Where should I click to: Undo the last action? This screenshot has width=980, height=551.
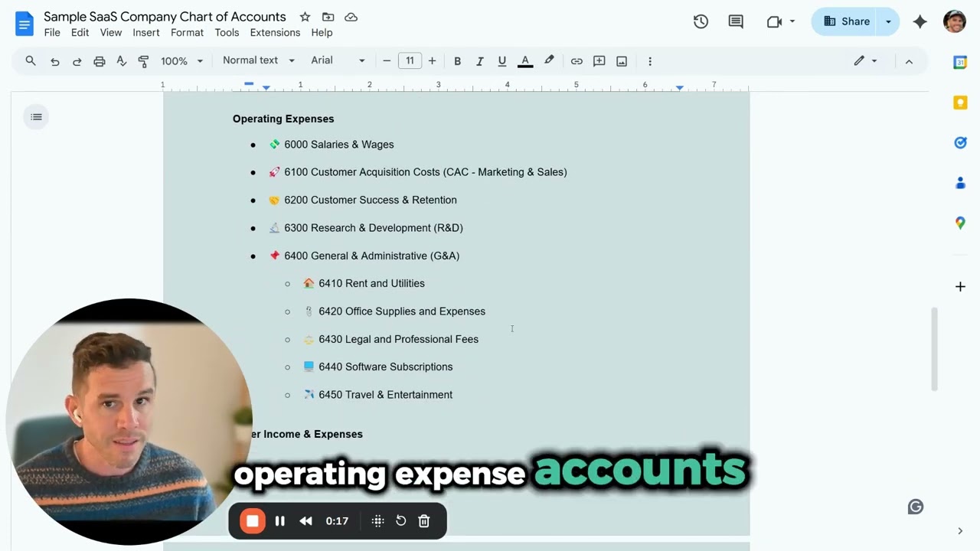[x=54, y=61]
